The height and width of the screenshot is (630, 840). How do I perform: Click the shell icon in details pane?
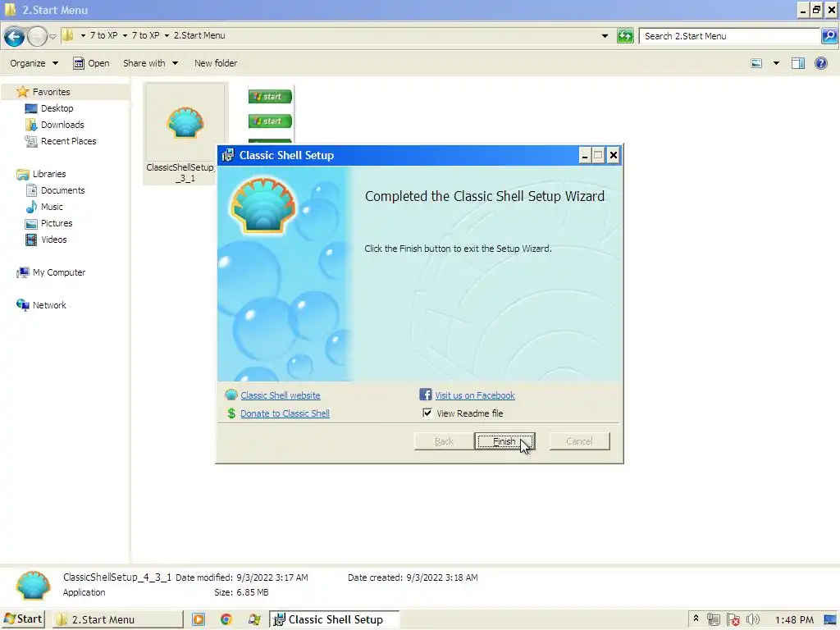(x=33, y=584)
